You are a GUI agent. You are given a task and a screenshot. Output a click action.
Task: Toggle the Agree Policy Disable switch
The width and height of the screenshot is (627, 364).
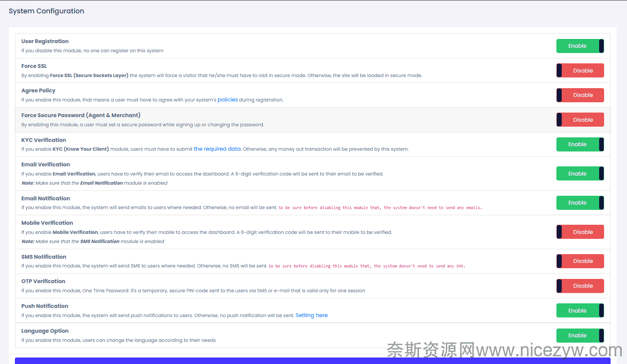pos(580,95)
